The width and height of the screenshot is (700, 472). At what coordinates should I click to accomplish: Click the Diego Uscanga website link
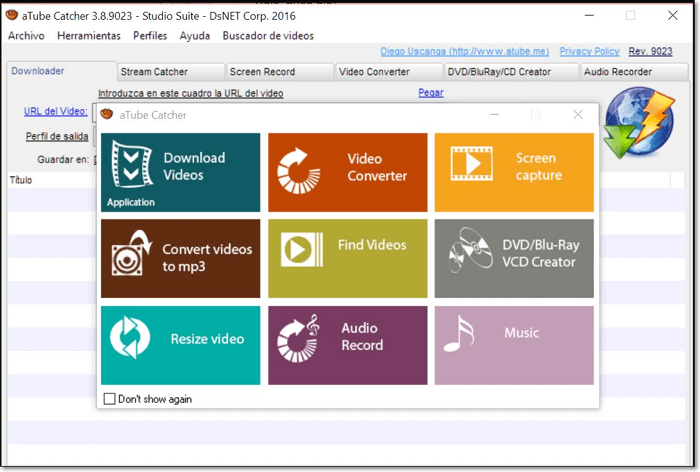(464, 51)
